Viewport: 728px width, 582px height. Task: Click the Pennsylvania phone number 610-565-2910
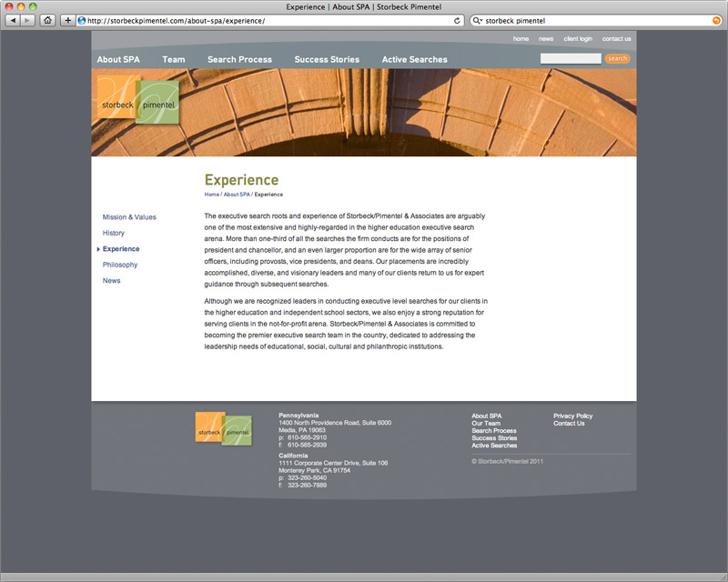[x=307, y=437]
